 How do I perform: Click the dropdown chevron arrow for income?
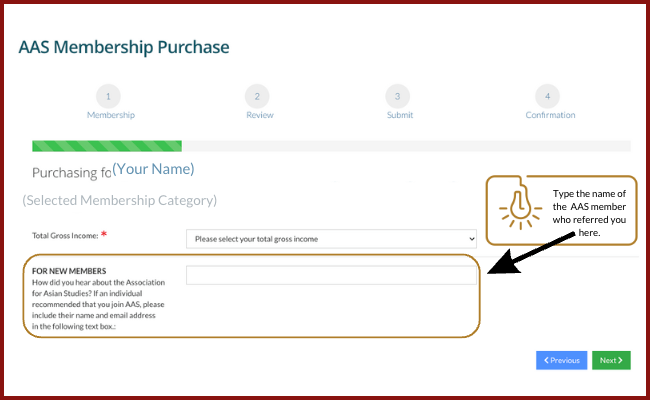(471, 239)
